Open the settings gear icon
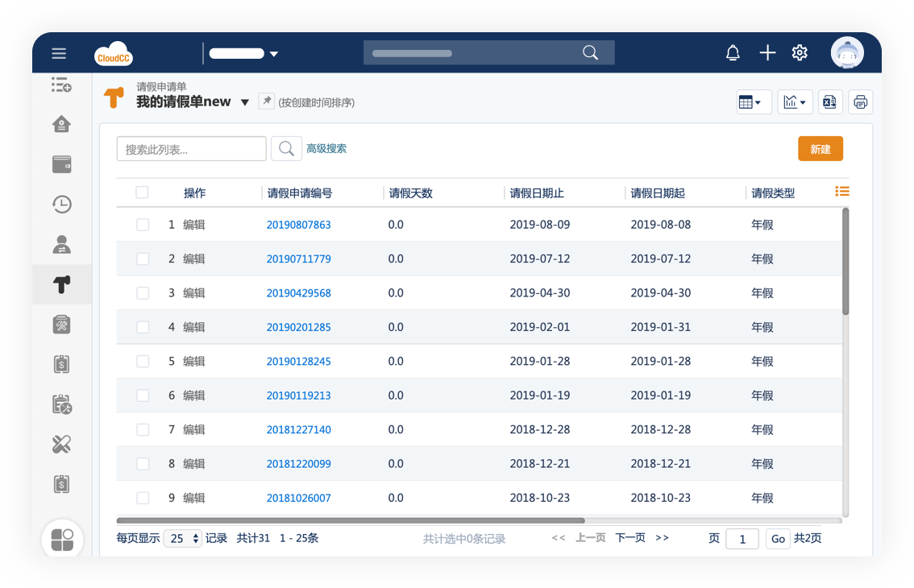Viewport: 914px width, 588px height. coord(800,53)
